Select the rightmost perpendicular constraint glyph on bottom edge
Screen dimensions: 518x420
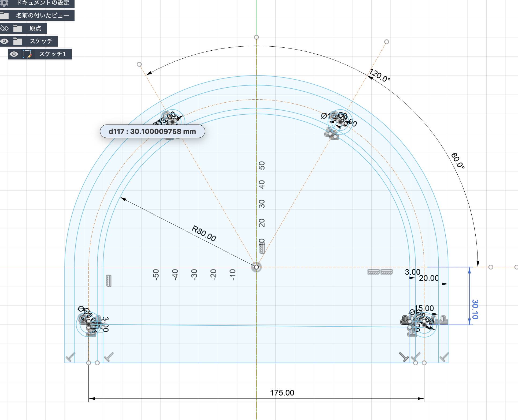[x=444, y=357]
